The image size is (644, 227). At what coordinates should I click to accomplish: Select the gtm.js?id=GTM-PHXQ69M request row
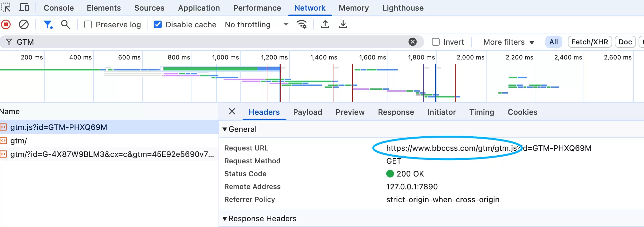pyautogui.click(x=109, y=127)
